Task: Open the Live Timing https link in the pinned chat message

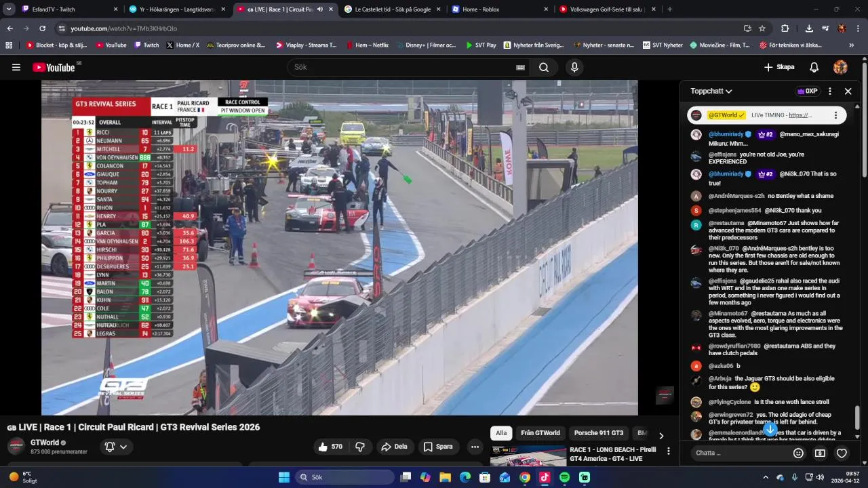Action: click(800, 115)
